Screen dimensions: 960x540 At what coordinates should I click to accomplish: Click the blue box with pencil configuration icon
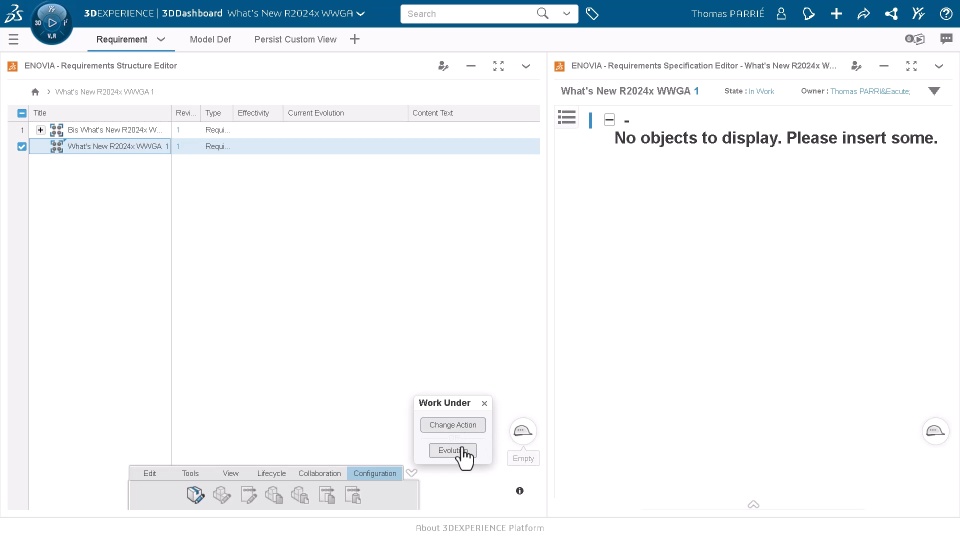coord(195,495)
